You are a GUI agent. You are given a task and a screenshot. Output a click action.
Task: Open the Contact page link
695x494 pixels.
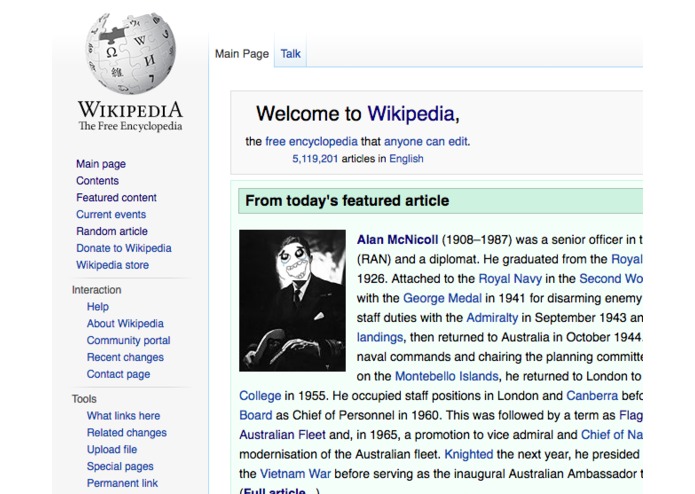tap(118, 374)
